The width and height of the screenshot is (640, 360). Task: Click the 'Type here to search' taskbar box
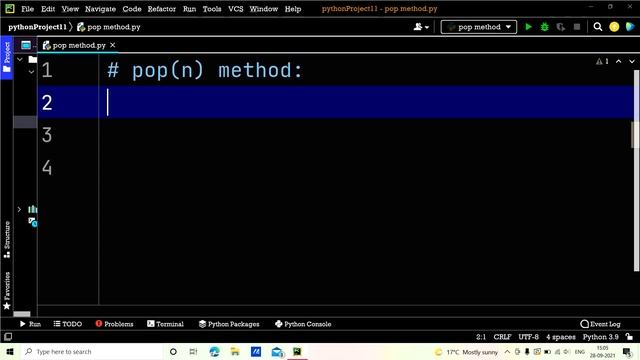point(92,351)
